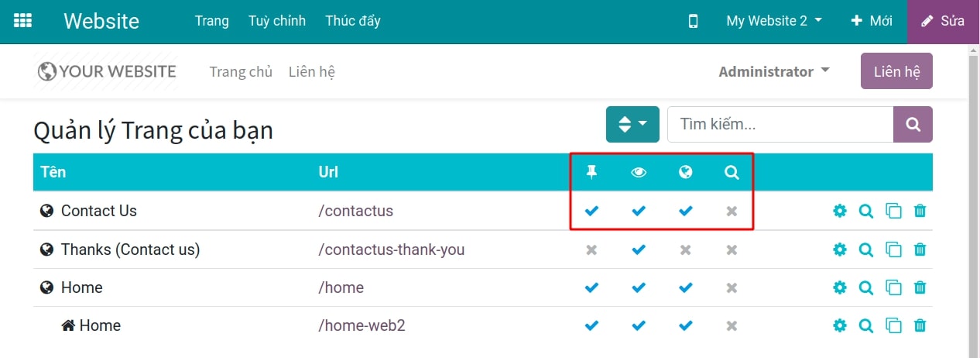Open the sort order dropdown
The width and height of the screenshot is (980, 358).
(x=632, y=124)
